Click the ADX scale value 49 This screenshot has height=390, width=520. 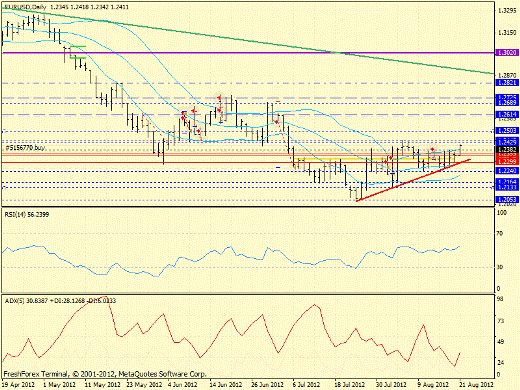tap(500, 342)
